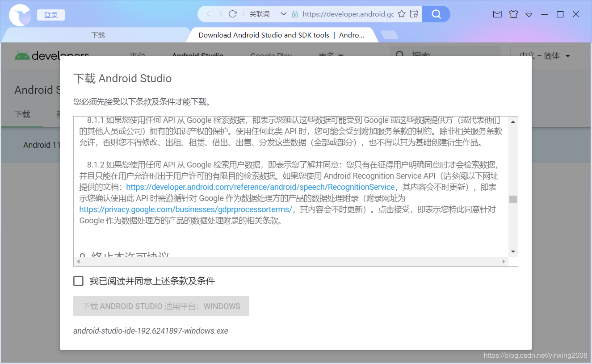
Task: Select the 下载 page tab under Android Studio
Action: click(22, 114)
